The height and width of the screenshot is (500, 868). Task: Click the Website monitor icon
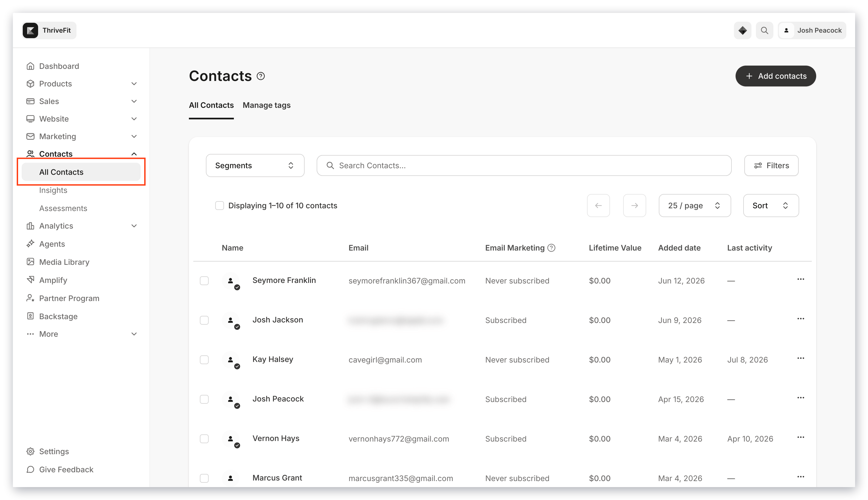pos(30,119)
